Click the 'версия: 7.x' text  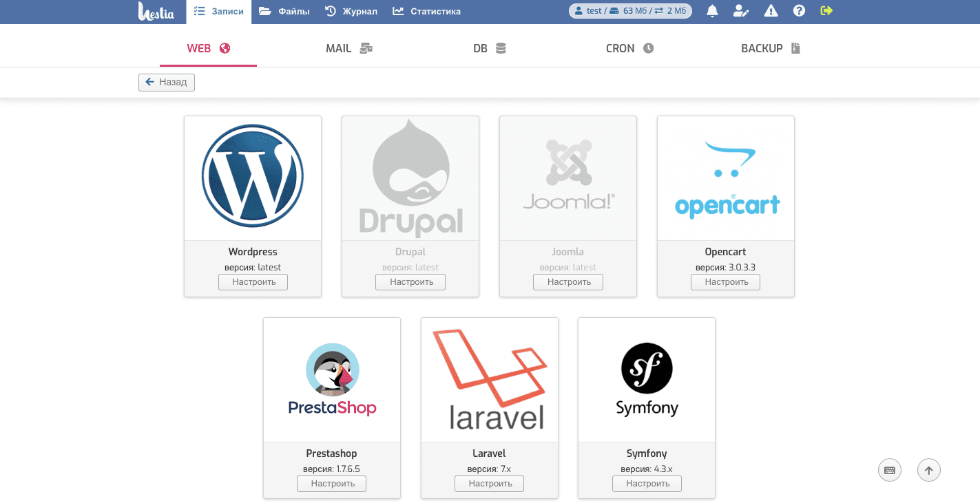point(490,469)
